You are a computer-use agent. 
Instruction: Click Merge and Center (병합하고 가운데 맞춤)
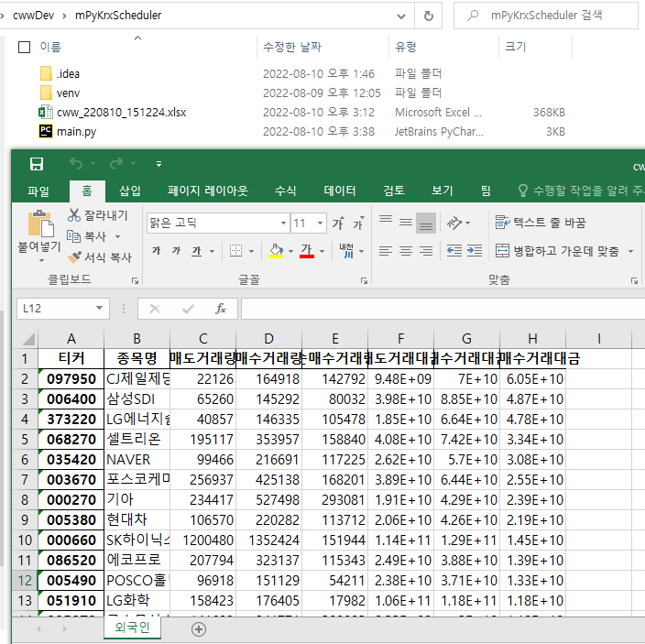pyautogui.click(x=557, y=250)
